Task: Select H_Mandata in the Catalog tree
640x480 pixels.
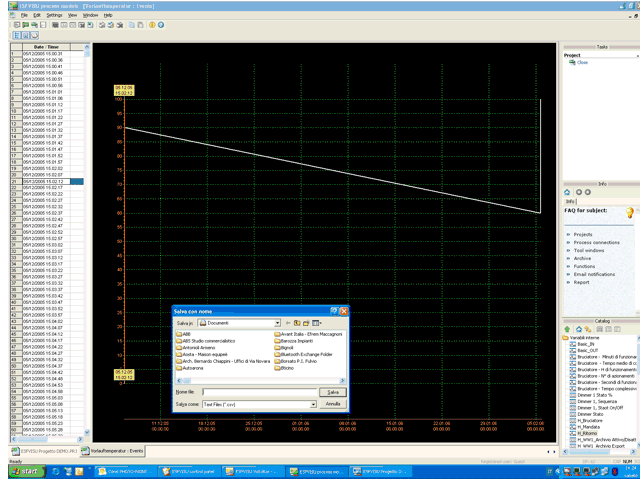Action: tap(589, 427)
